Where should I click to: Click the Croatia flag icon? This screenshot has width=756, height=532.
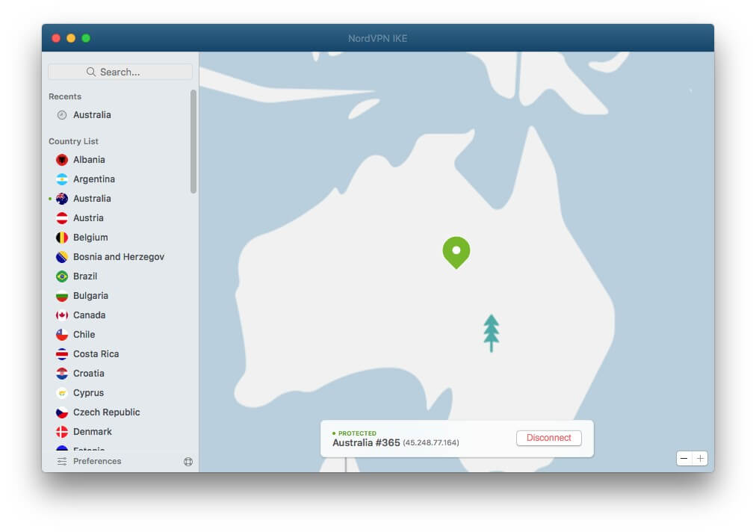(62, 374)
